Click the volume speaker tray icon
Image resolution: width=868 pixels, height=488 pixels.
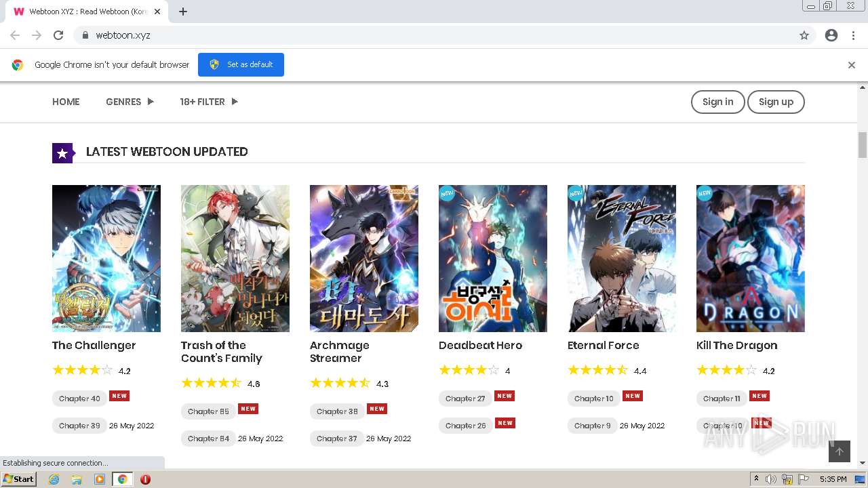(x=771, y=479)
